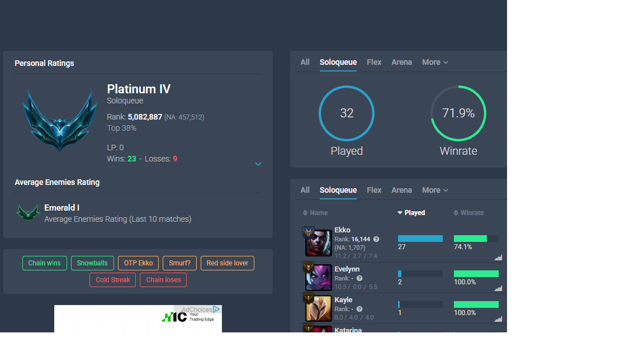Screen dimensions: 644x362
Task: Click the Chain wins tag
Action: coord(44,263)
